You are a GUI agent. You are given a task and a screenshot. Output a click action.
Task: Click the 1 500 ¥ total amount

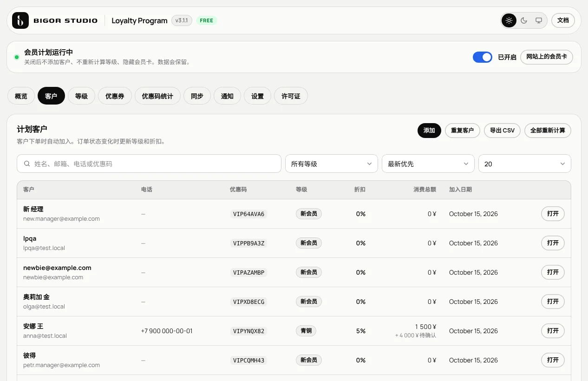(x=426, y=327)
